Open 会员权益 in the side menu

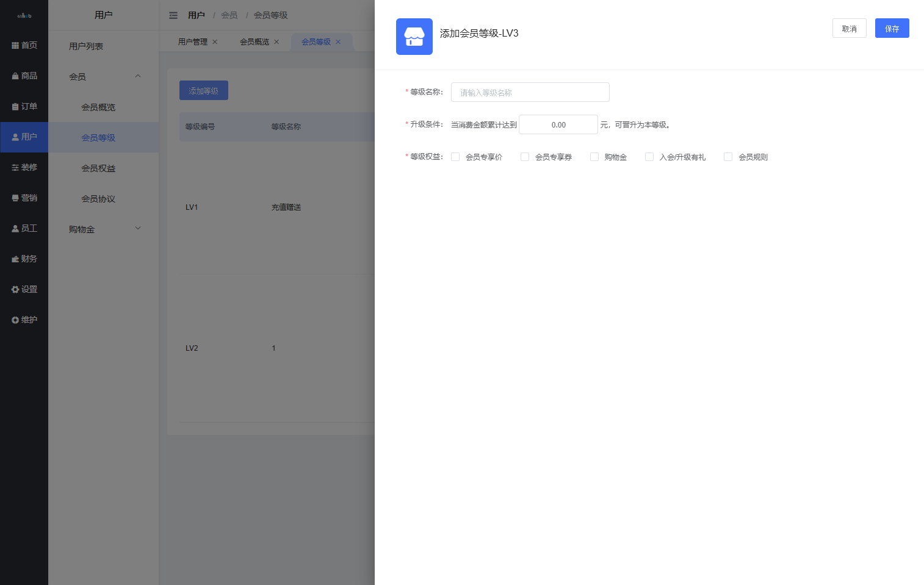(98, 168)
